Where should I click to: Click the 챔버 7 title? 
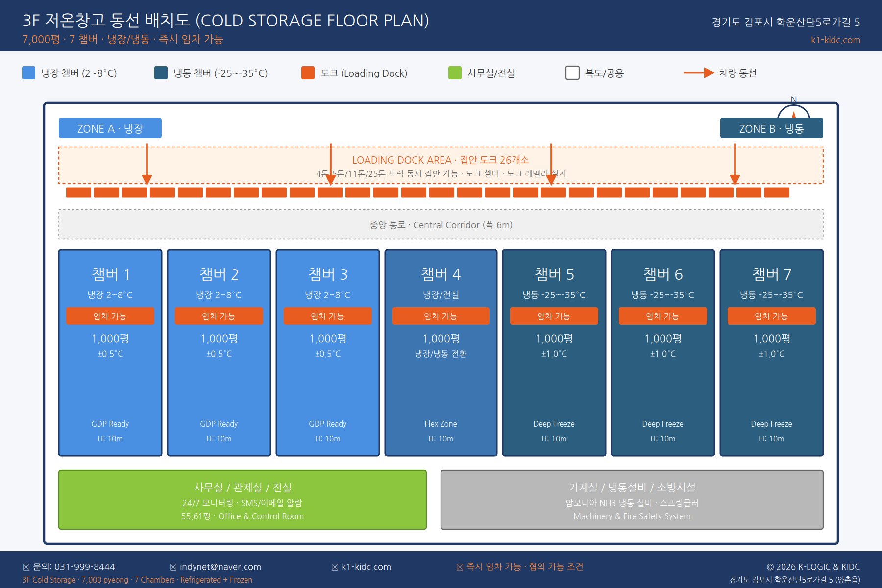[772, 274]
